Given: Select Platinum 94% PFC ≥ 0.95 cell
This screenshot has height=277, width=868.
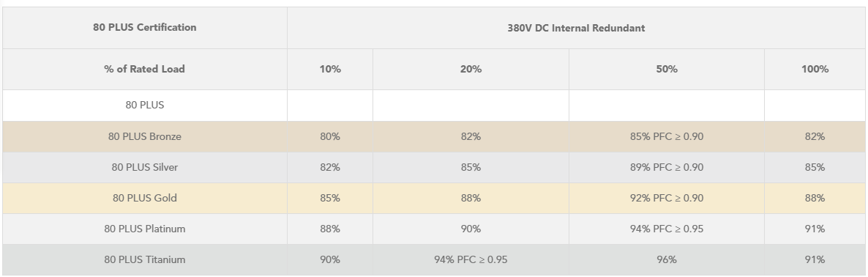Looking at the screenshot, I should [667, 229].
